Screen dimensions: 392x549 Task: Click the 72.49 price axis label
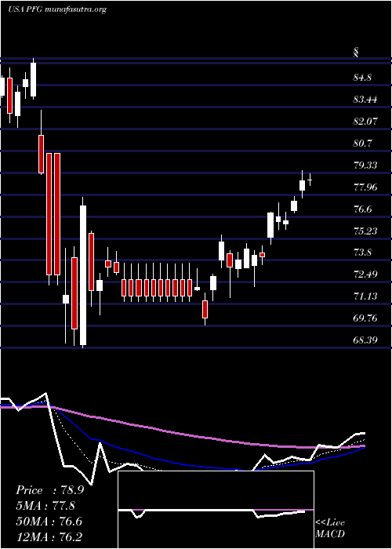[365, 274]
